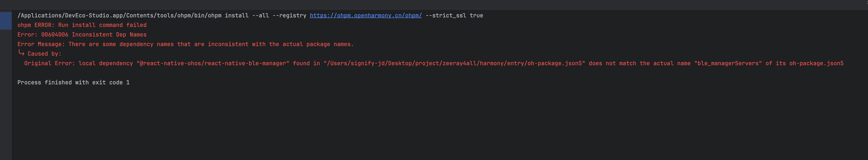The height and width of the screenshot is (160, 868).
Task: Open the ohpm.openharmony.cn registry link
Action: [x=366, y=15]
